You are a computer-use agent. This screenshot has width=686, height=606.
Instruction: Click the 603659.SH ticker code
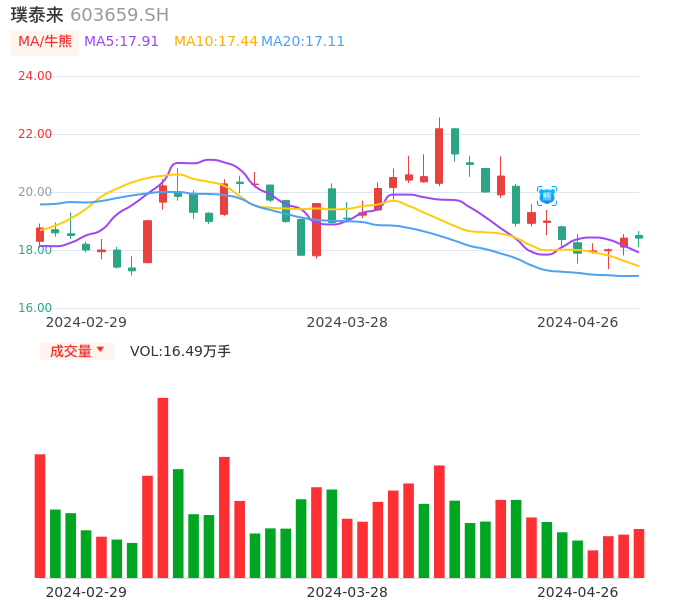(119, 15)
